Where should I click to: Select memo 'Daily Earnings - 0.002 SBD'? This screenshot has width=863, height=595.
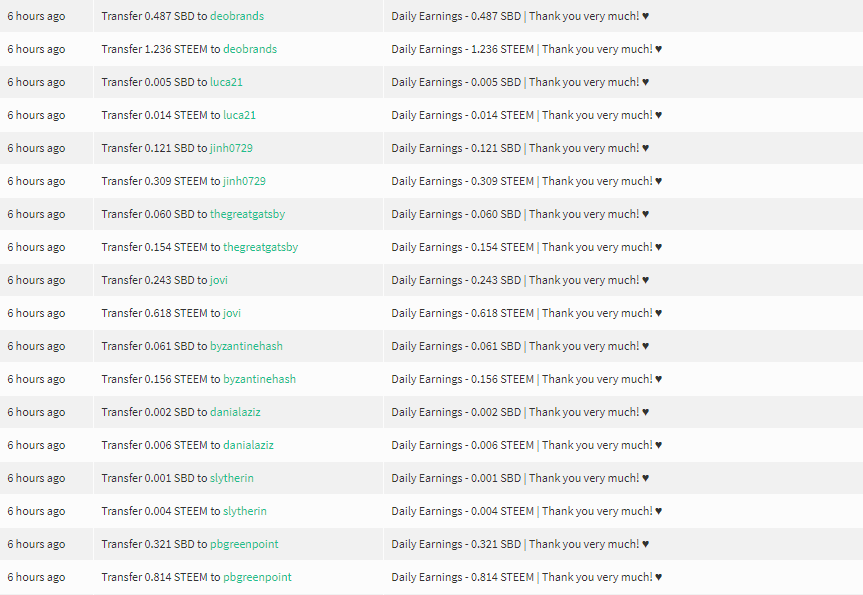[x=456, y=412]
